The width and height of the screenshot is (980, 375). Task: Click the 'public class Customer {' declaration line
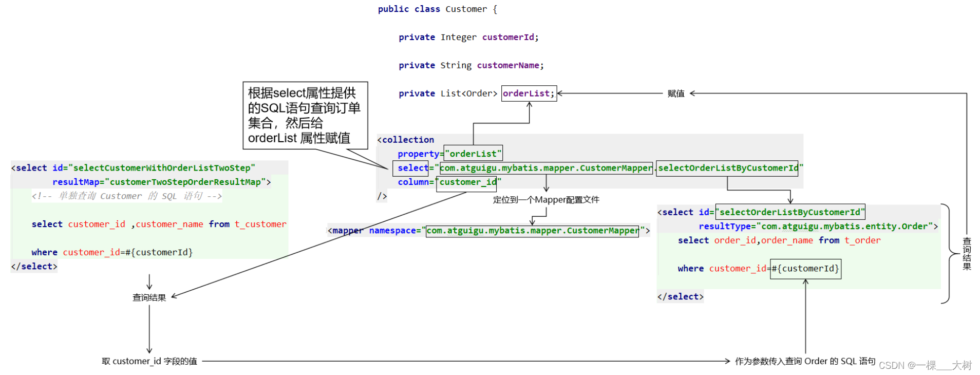click(x=438, y=9)
